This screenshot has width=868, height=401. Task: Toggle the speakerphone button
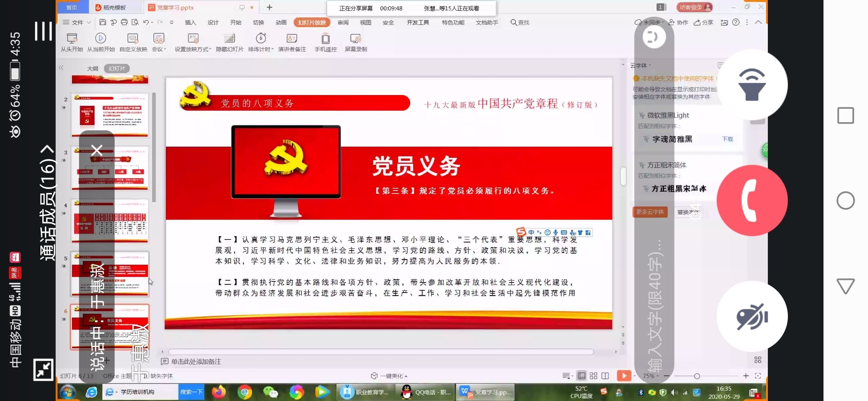coord(752,85)
